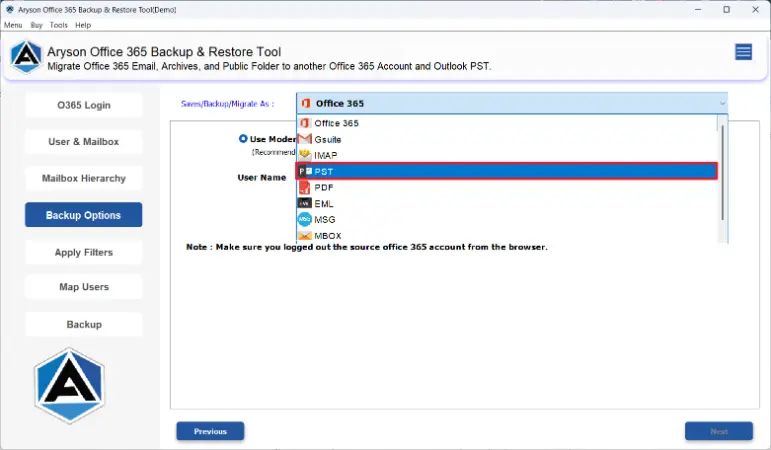Choose EML option from dropdown list
Image resolution: width=771 pixels, height=450 pixels.
507,203
